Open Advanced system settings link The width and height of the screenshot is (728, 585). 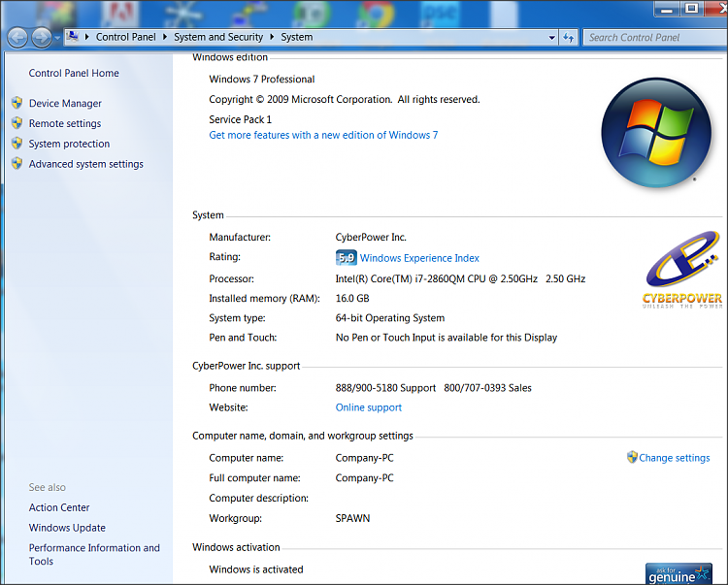[85, 164]
